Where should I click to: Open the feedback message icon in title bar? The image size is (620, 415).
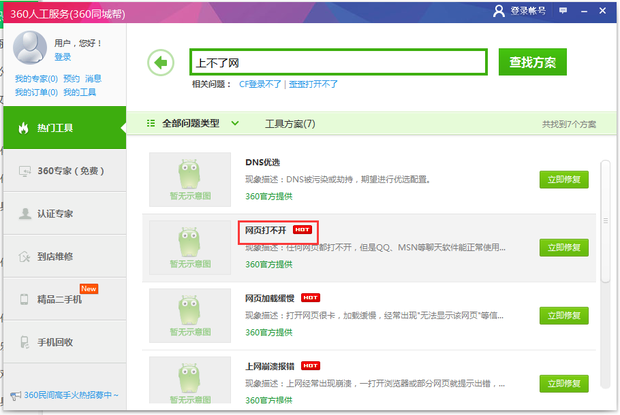[565, 10]
